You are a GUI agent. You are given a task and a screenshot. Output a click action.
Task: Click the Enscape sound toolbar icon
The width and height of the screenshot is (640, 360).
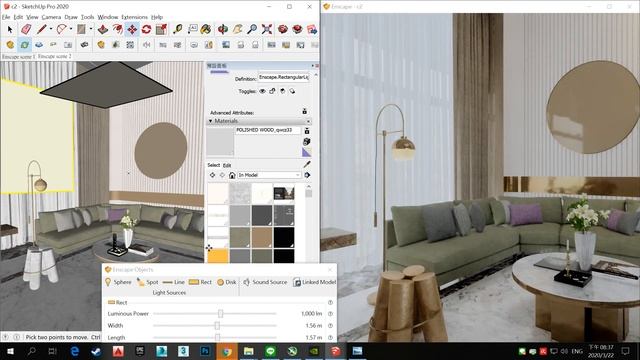[x=147, y=45]
